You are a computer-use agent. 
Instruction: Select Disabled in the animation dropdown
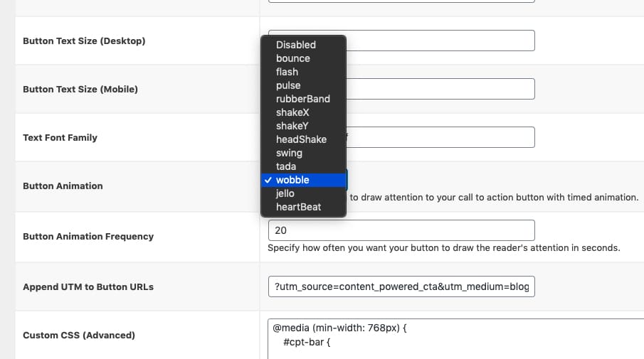tap(304, 45)
